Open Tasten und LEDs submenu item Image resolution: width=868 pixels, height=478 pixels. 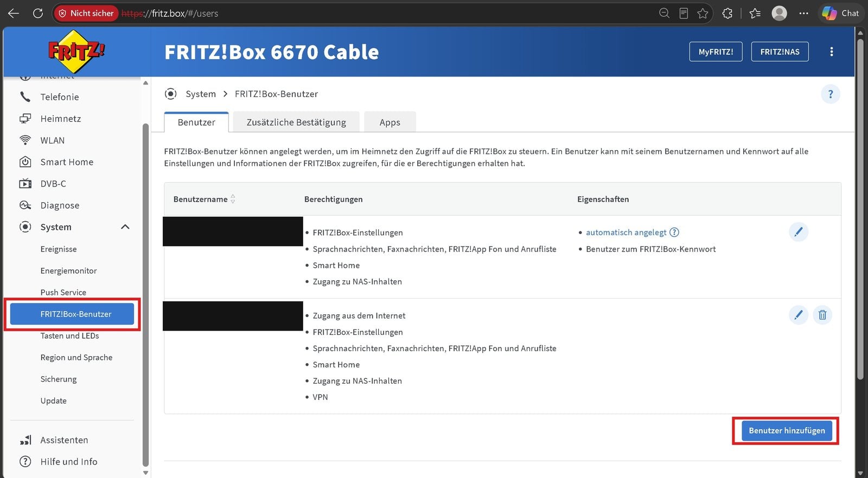click(x=69, y=335)
